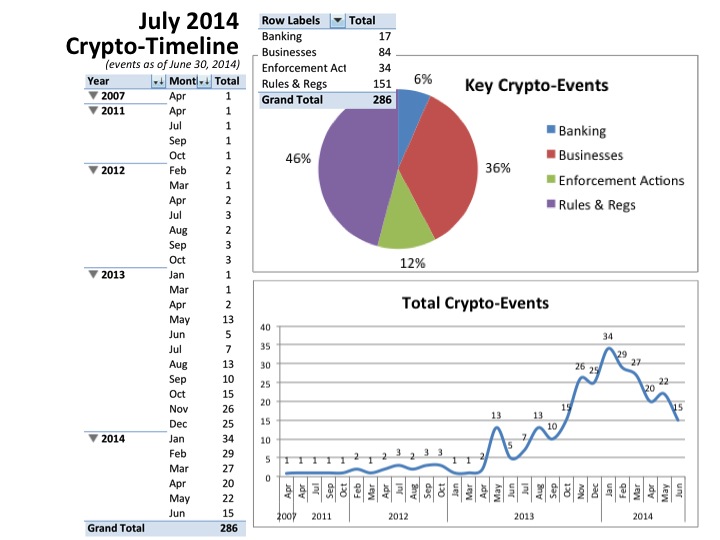The image size is (720, 540).
Task: Collapse the 2011 year group
Action: [94, 111]
